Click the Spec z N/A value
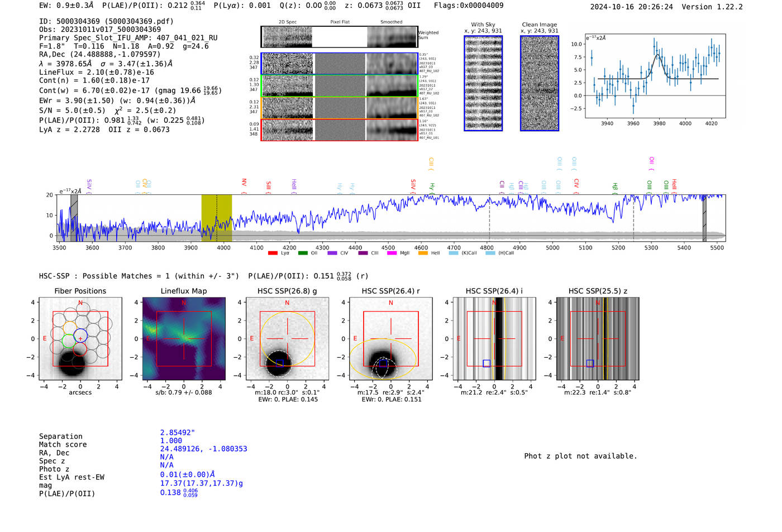 tap(166, 457)
